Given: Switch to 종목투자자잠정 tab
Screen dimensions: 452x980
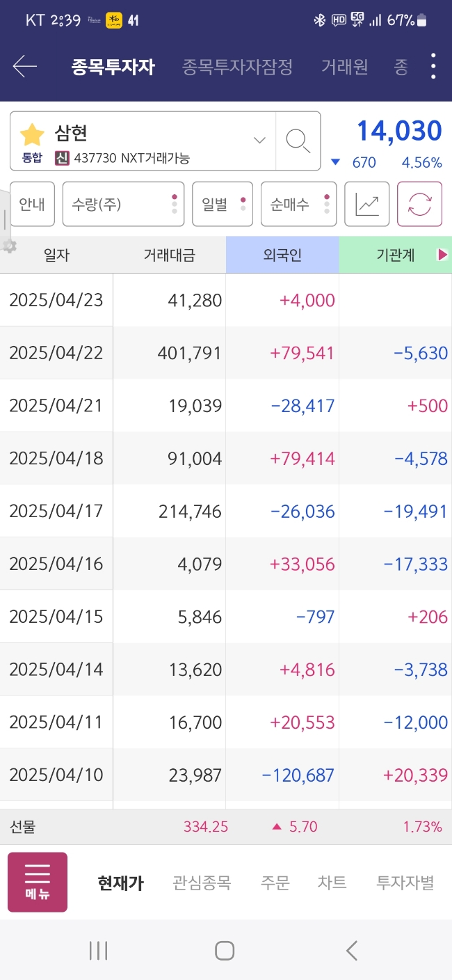Looking at the screenshot, I should (237, 67).
